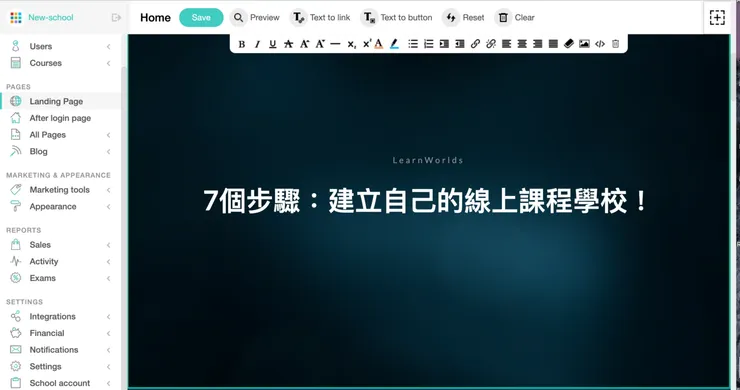Add a new section with plus icon

point(717,17)
